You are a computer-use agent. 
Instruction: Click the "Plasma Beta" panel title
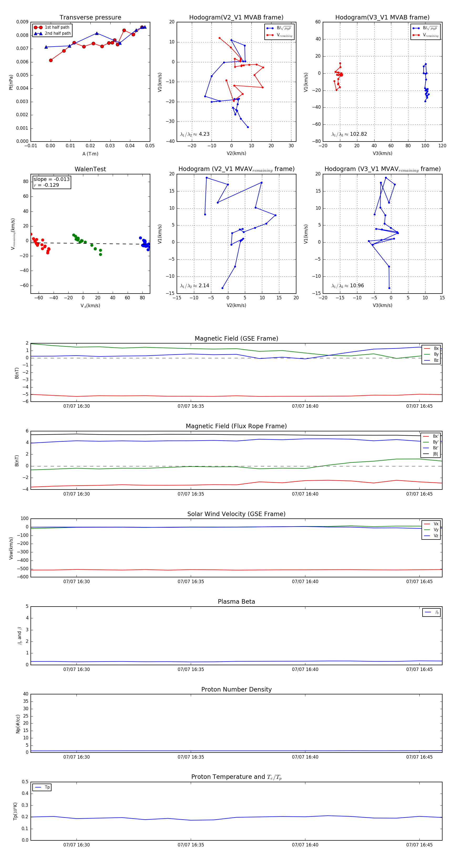pos(236,602)
